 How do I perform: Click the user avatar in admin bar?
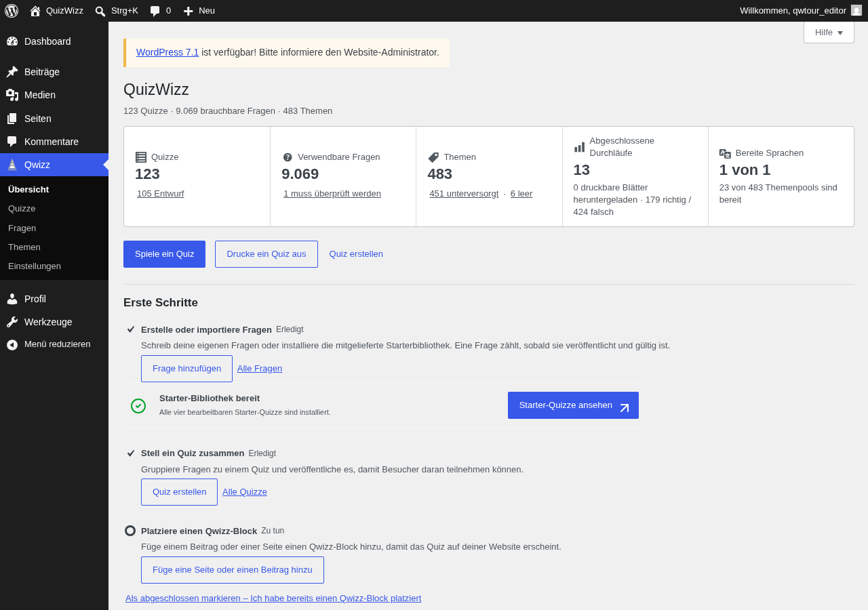coord(856,10)
